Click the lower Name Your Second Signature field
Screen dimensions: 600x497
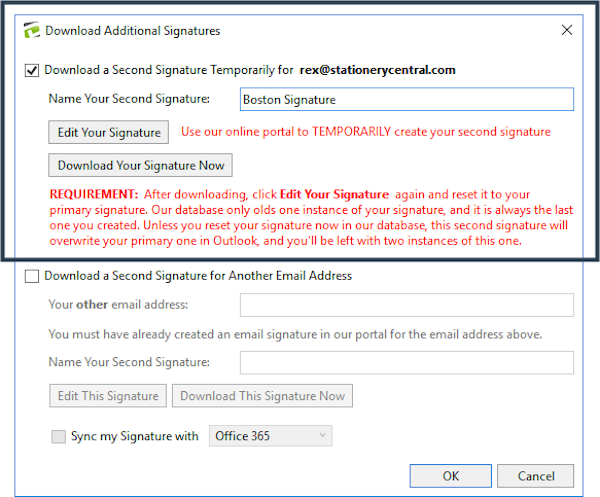(407, 362)
